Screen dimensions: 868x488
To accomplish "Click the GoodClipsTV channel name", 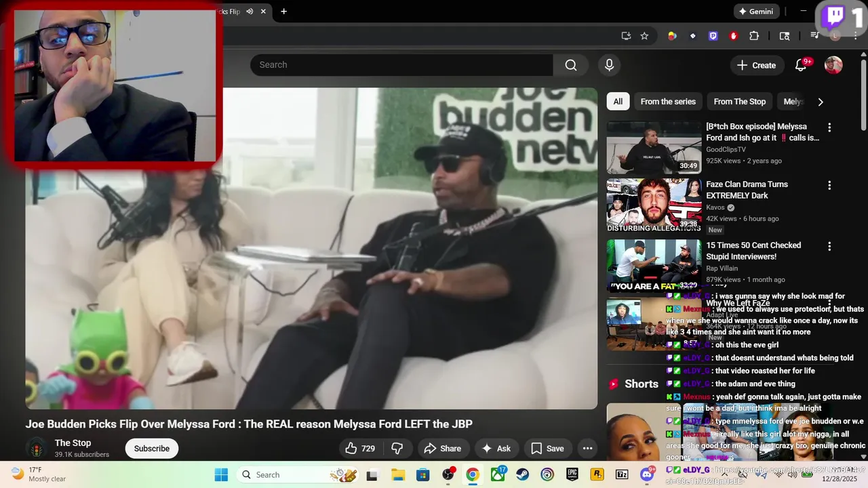I will click(726, 149).
